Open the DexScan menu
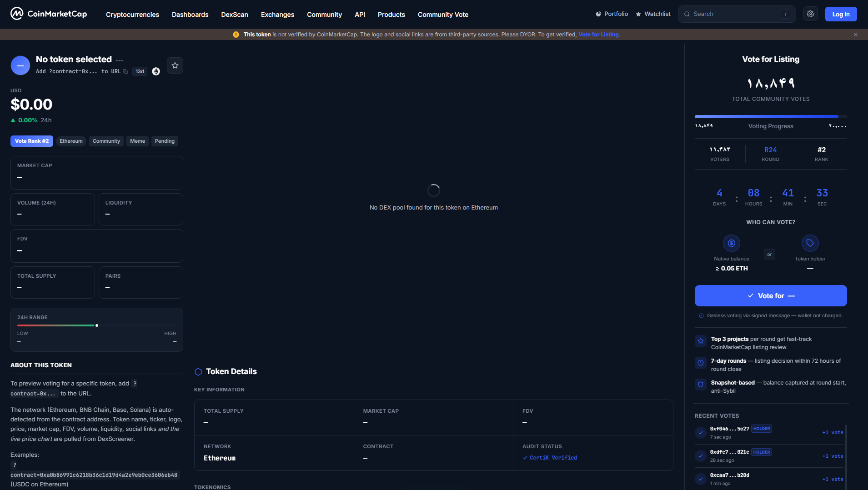Image resolution: width=868 pixels, height=490 pixels. pyautogui.click(x=235, y=15)
